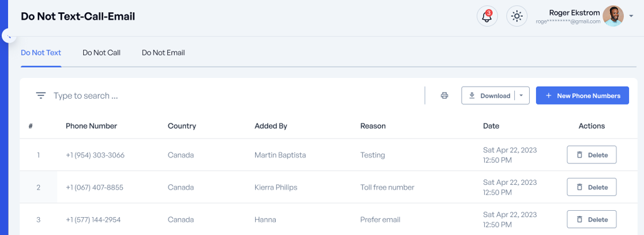Switch to the Do Not Email tab
644x235 pixels.
click(163, 53)
